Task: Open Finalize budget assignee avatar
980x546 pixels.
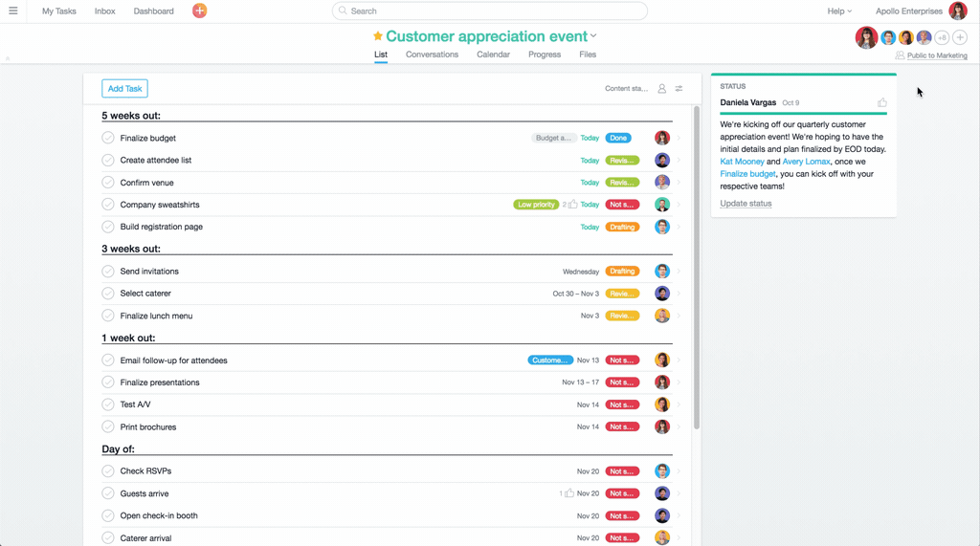Action: [662, 138]
